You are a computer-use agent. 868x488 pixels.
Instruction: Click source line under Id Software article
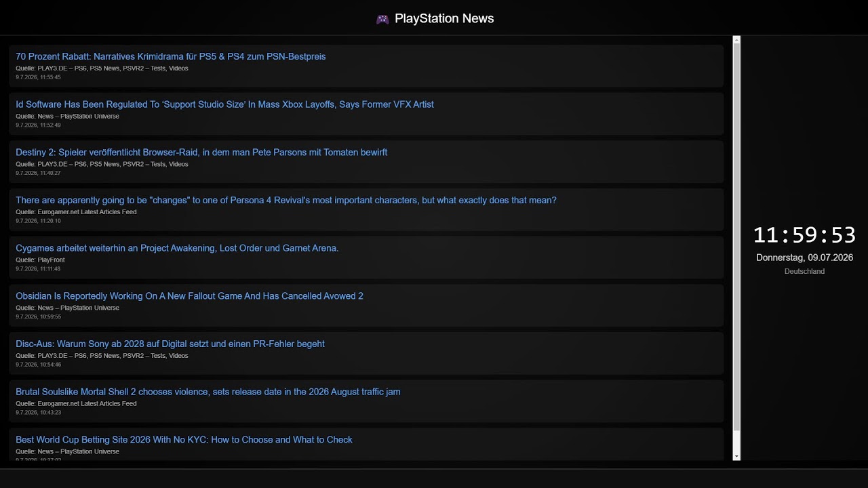click(x=67, y=117)
